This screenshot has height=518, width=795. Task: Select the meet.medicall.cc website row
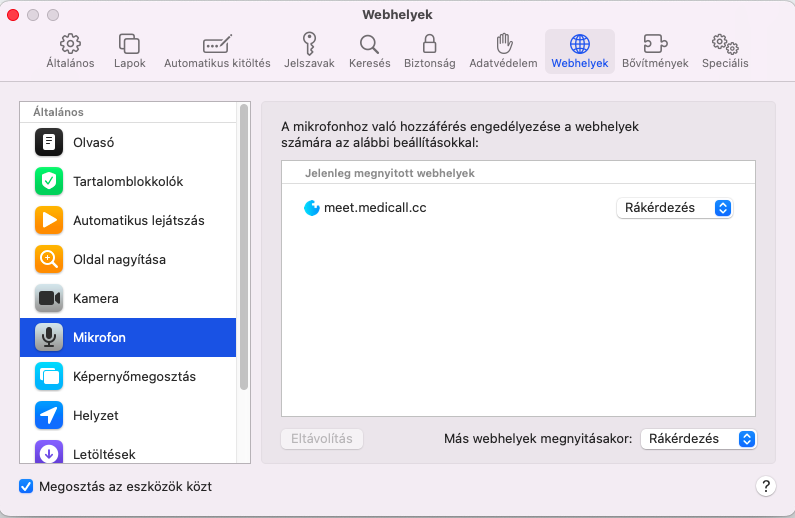click(x=518, y=208)
